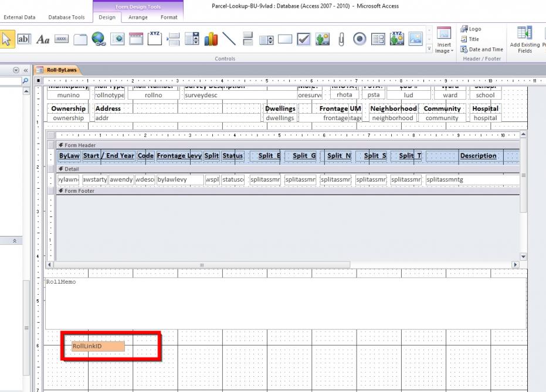
Task: Pick the Combo Box control
Action: pyautogui.click(x=192, y=39)
